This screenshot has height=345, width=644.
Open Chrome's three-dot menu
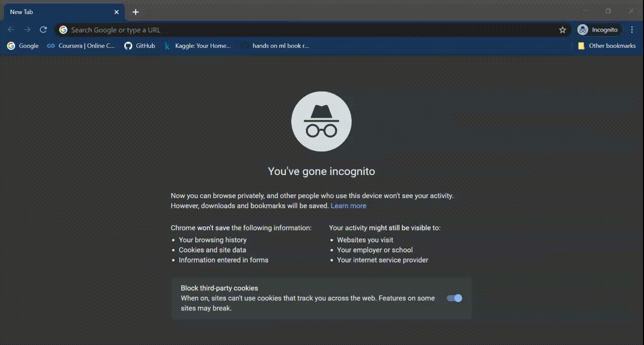pyautogui.click(x=632, y=30)
